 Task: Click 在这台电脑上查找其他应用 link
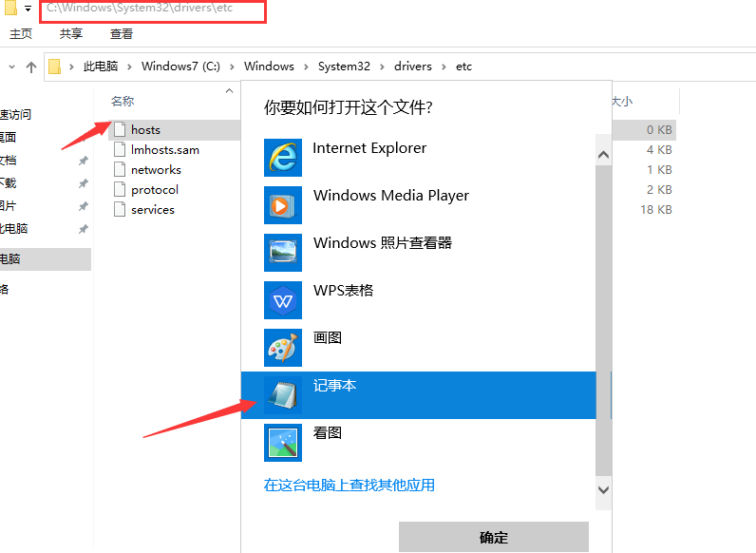tap(350, 485)
